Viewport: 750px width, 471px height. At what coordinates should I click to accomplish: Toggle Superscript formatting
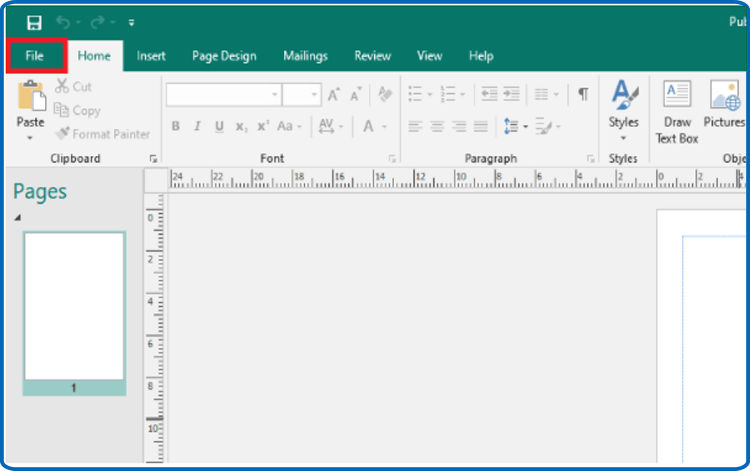pyautogui.click(x=263, y=126)
